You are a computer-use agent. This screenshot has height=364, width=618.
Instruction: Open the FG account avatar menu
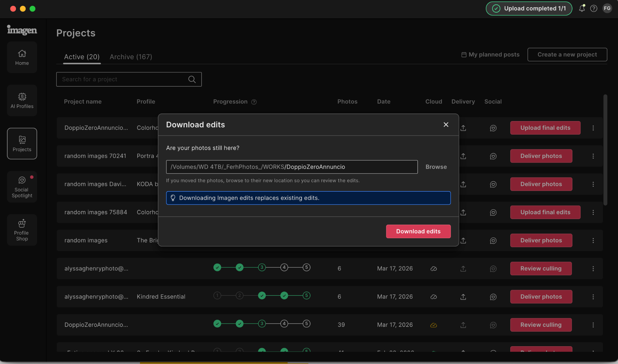pyautogui.click(x=607, y=8)
